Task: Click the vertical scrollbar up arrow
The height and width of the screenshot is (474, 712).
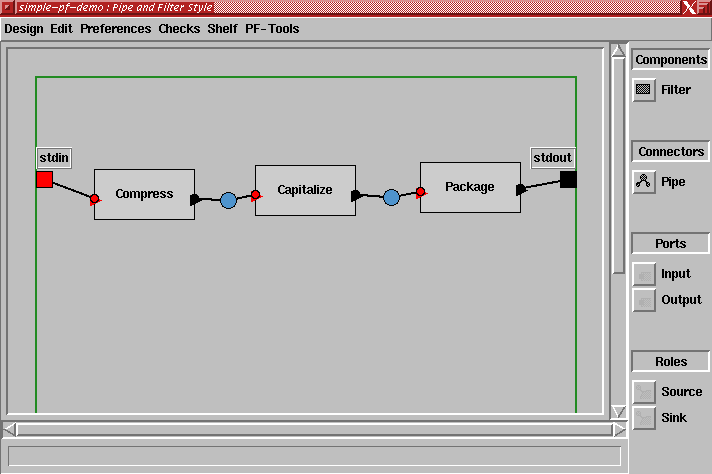Action: pos(618,52)
